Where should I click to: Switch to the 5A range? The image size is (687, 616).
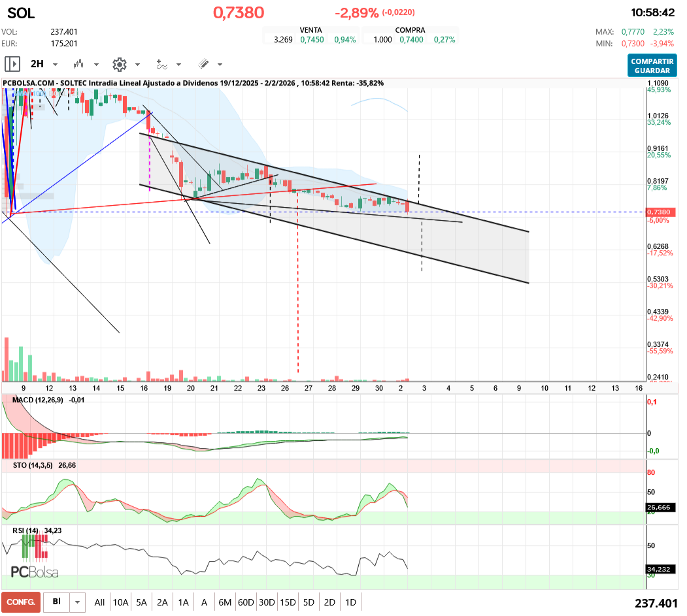click(x=142, y=602)
